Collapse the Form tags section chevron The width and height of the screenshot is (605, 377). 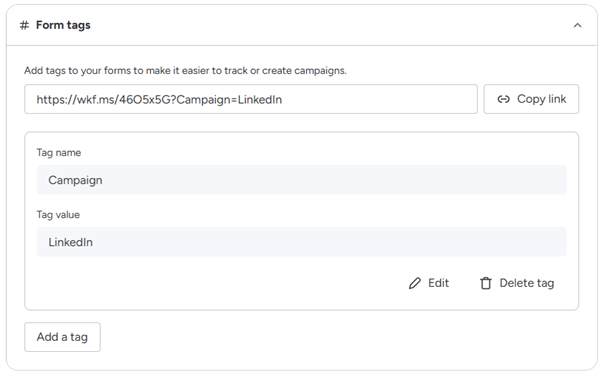(x=577, y=25)
